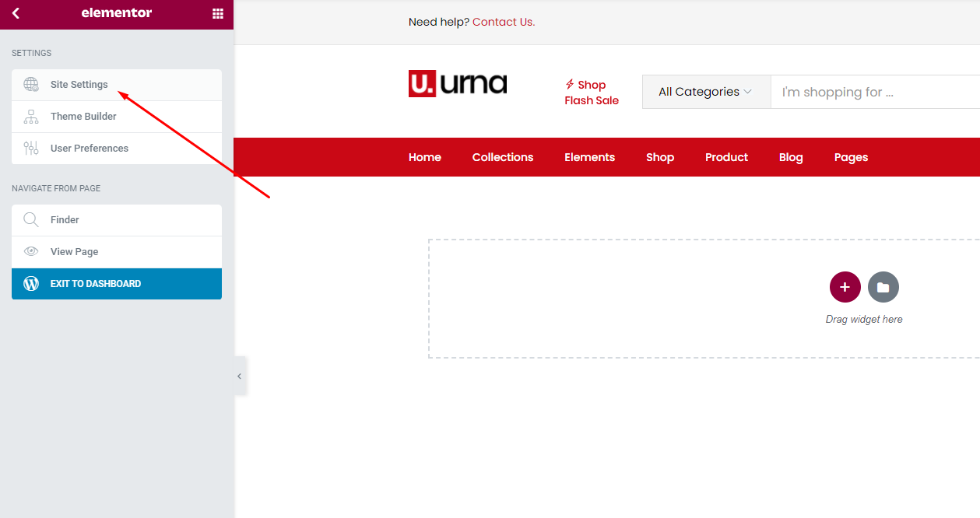Screen dimensions: 980x518
Task: Click the shopping search input field
Action: [x=875, y=92]
